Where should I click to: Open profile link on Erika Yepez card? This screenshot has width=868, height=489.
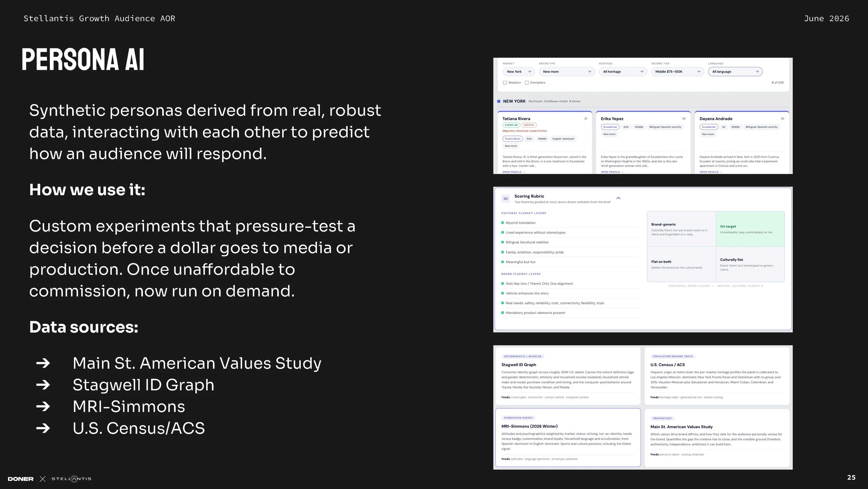point(612,172)
